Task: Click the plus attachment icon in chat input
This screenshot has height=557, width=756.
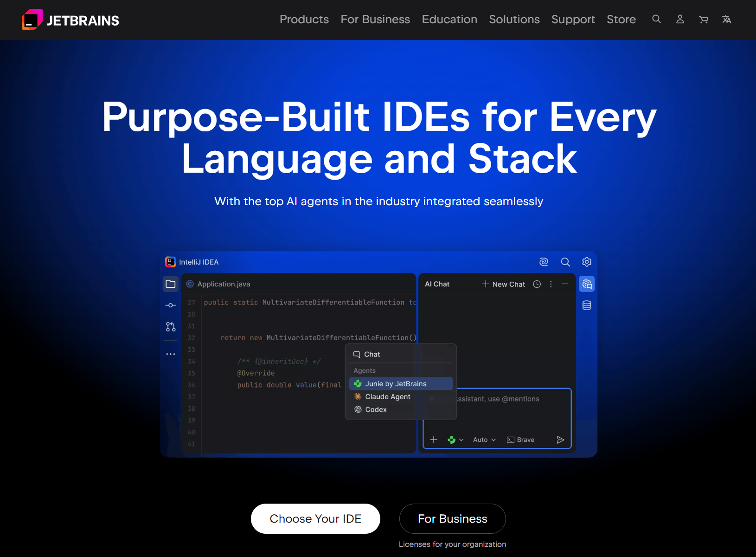Action: click(x=434, y=440)
